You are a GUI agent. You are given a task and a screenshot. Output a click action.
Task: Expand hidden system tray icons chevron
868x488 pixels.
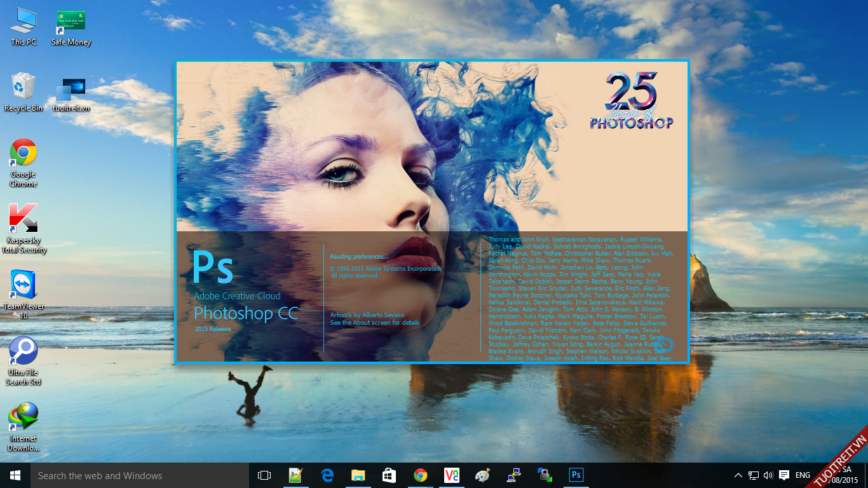coord(738,475)
